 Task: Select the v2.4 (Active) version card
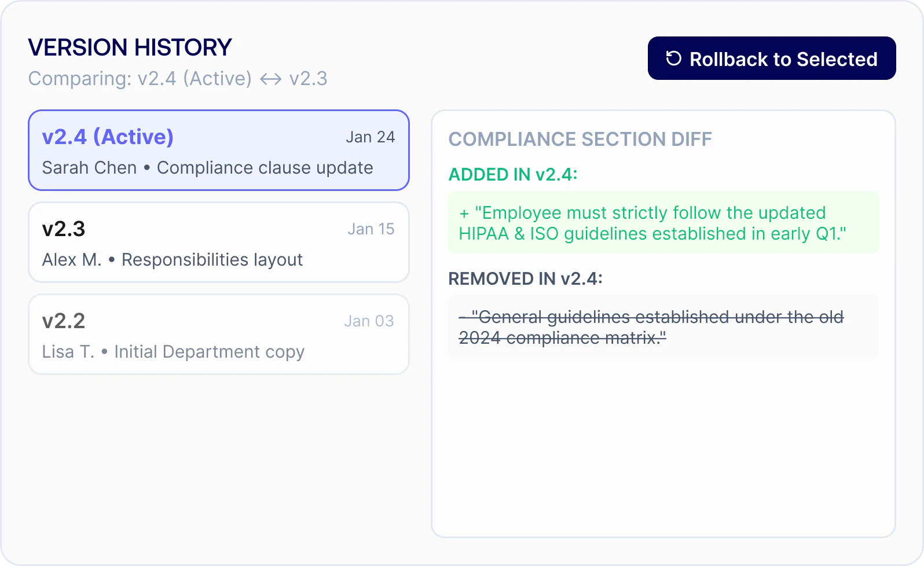pos(219,150)
